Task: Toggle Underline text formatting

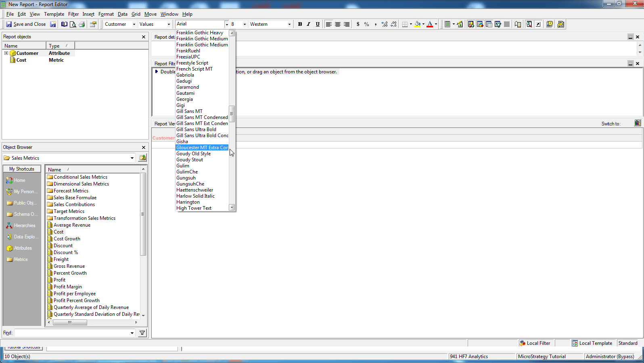Action: 318,24
